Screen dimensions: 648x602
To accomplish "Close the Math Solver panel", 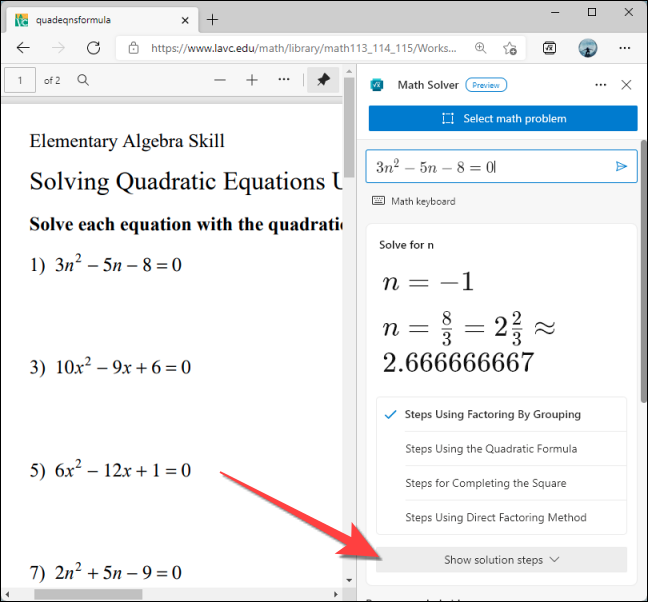I will (x=626, y=85).
